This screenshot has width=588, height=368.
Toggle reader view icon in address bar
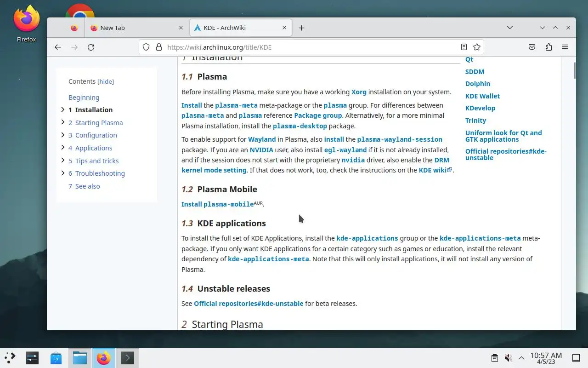(x=464, y=47)
